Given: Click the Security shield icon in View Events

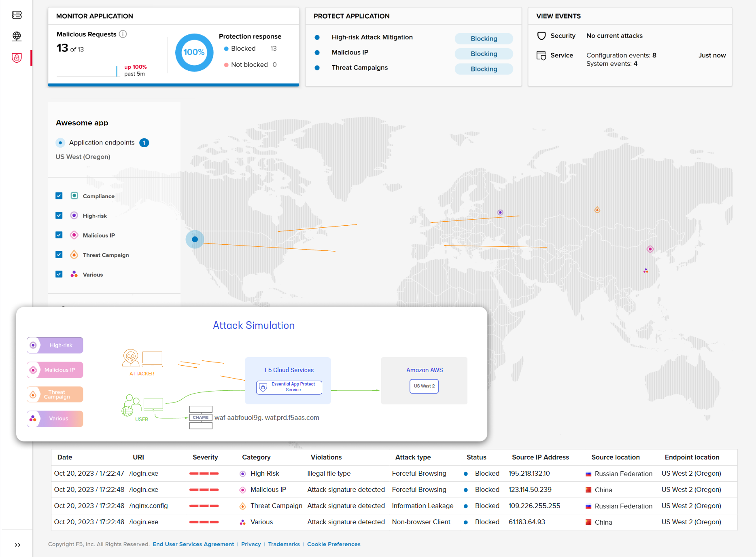Looking at the screenshot, I should pos(542,36).
